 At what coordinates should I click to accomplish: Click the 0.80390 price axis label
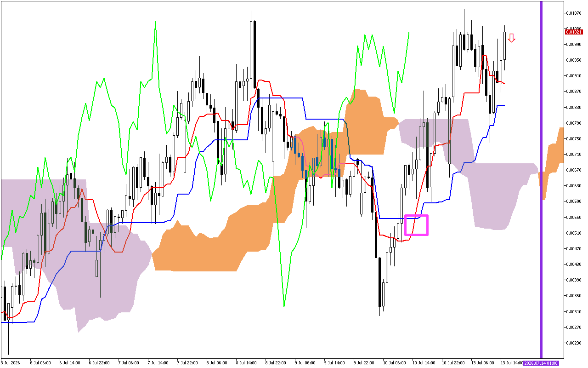click(x=573, y=280)
